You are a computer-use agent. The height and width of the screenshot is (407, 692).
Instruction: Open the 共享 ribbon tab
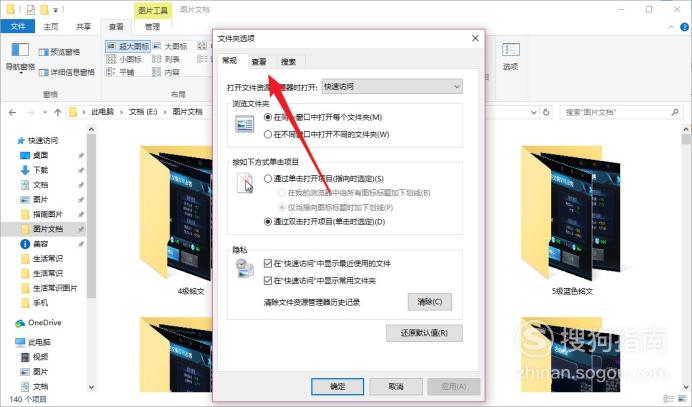coord(83,26)
